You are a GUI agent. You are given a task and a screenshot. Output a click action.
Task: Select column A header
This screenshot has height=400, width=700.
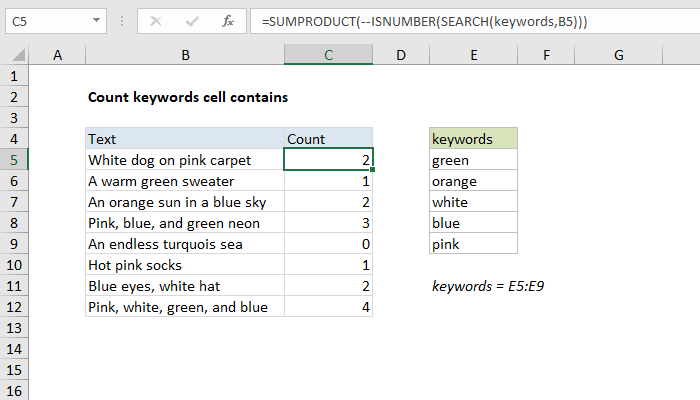(57, 55)
